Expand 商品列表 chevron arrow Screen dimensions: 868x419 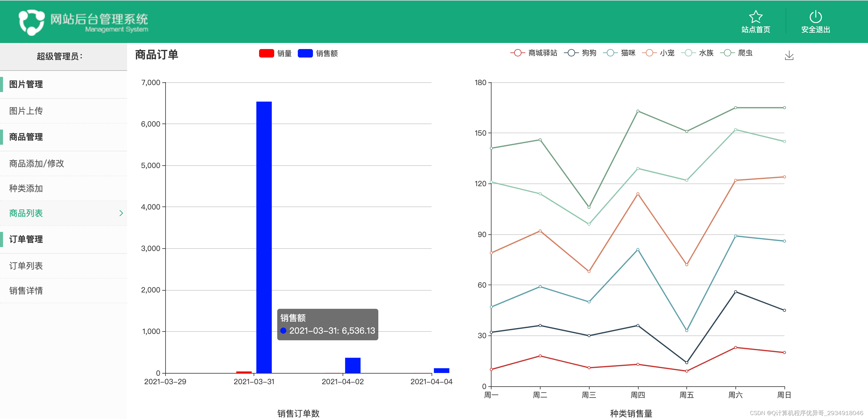coord(121,213)
